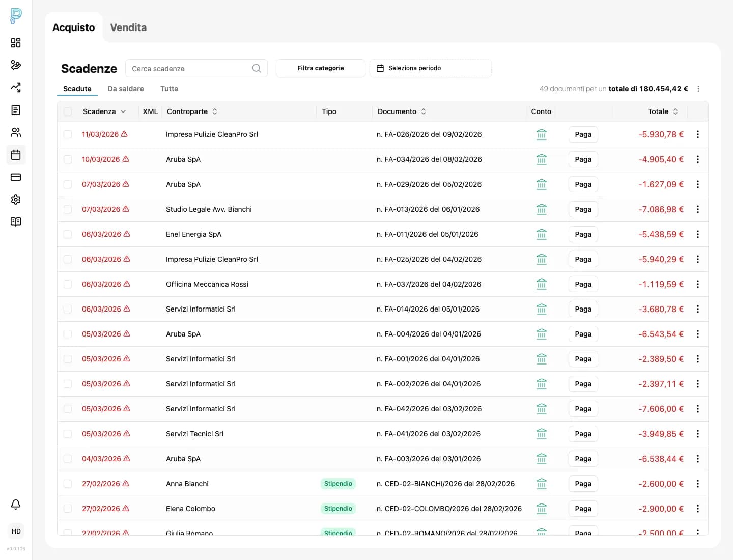Switch to the Da saldare tab
This screenshot has height=560, width=733.
click(x=126, y=89)
